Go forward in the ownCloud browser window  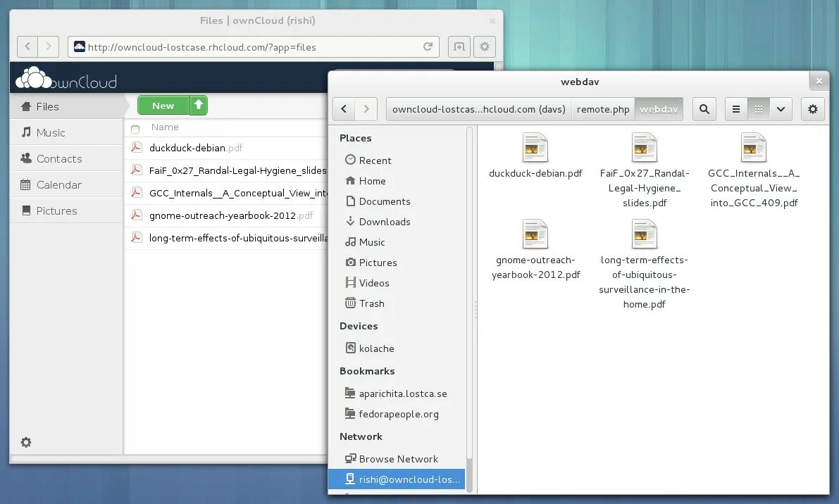click(x=48, y=46)
